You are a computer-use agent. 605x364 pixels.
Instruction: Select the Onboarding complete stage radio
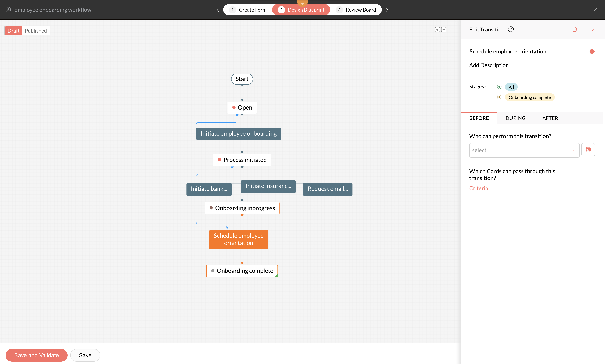[x=499, y=97]
